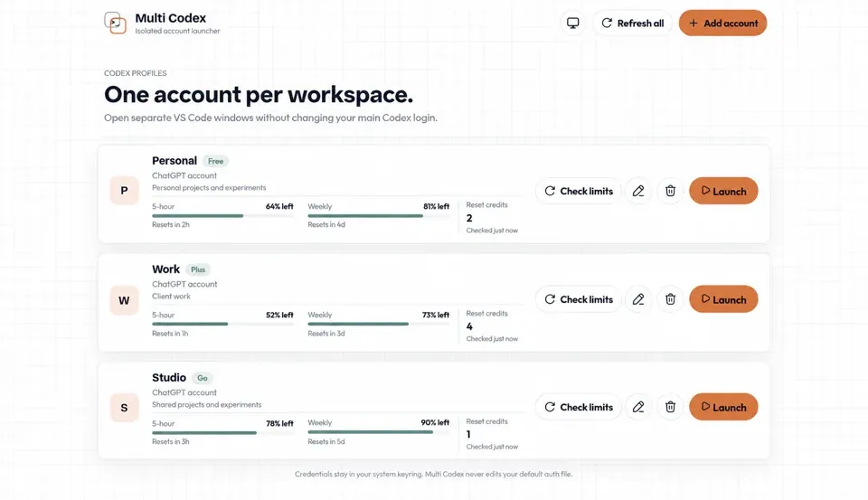Add a new account
The image size is (868, 500).
pos(723,24)
